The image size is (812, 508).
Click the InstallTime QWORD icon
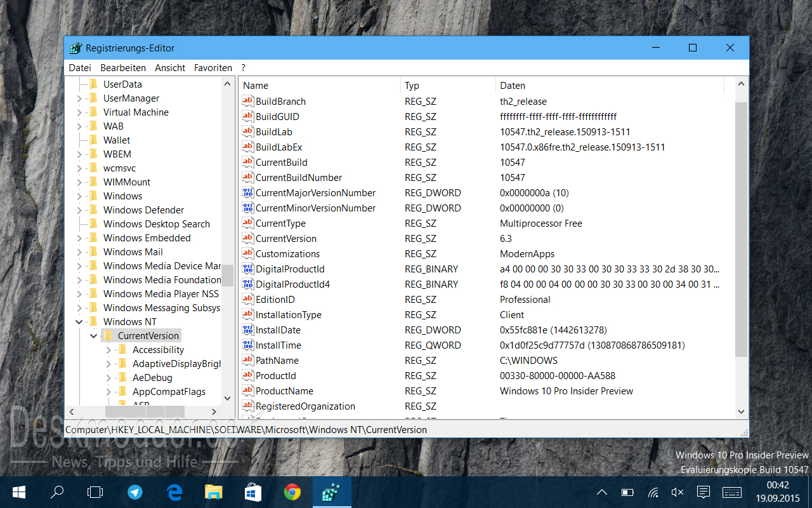(247, 345)
